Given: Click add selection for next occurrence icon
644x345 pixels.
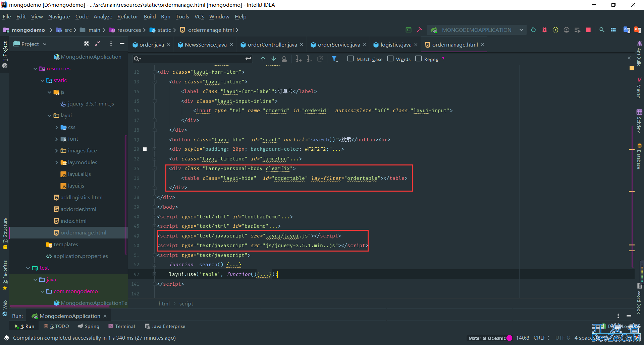Looking at the screenshot, I should (299, 59).
